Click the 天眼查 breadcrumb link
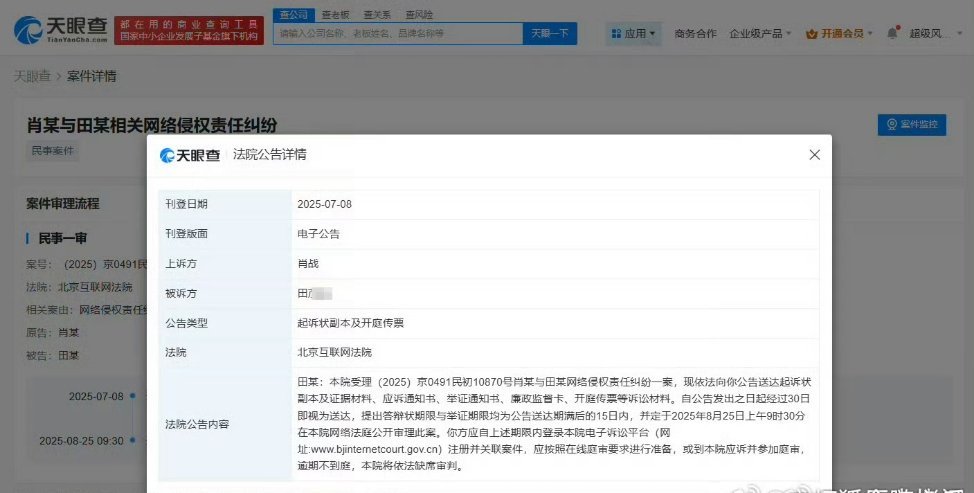The width and height of the screenshot is (974, 493). 32,76
